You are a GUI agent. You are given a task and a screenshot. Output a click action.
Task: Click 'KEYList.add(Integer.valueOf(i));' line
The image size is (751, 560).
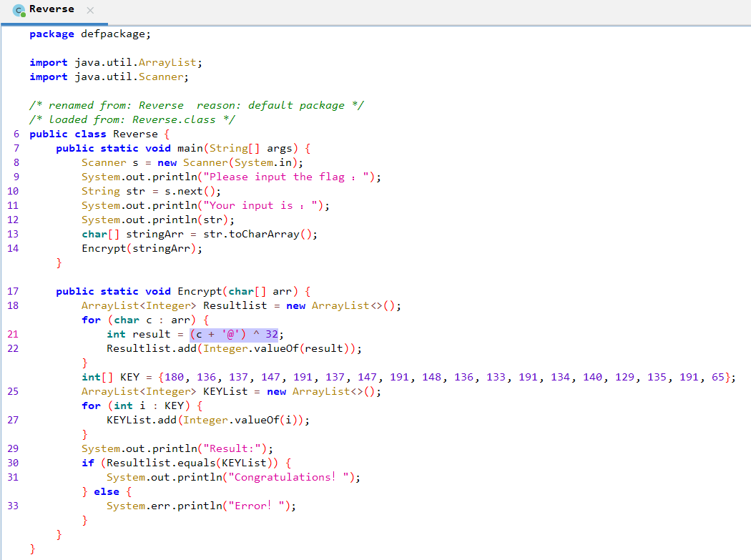click(x=208, y=420)
